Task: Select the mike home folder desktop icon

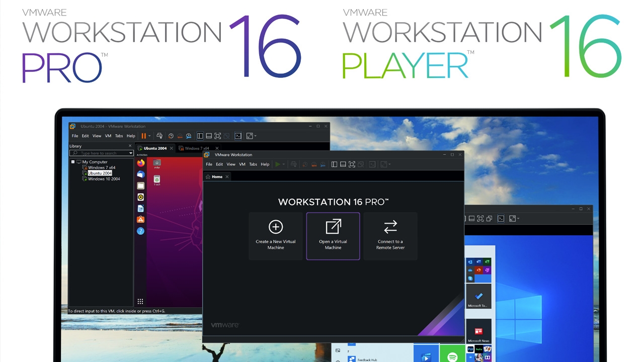Action: [x=157, y=164]
